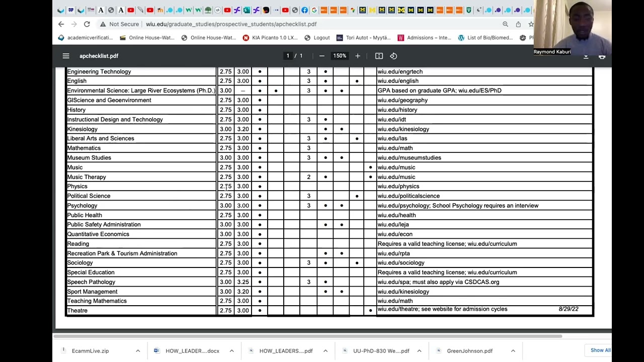Click the 150% zoom level field
Screen dimensions: 644x362
340,56
